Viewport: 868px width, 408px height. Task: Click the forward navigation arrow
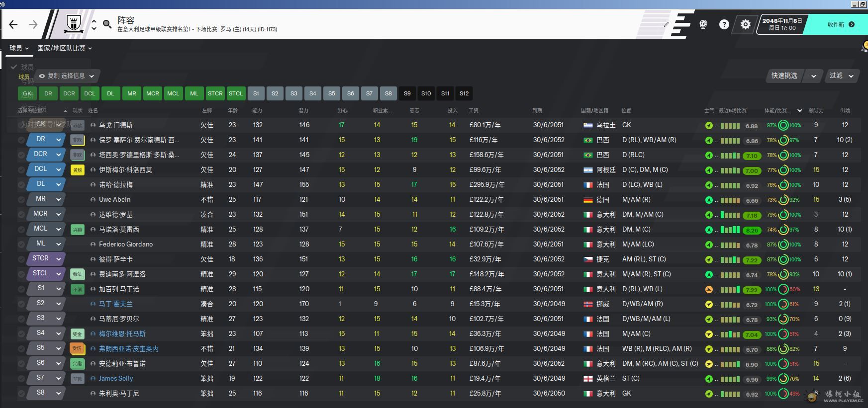pos(33,24)
